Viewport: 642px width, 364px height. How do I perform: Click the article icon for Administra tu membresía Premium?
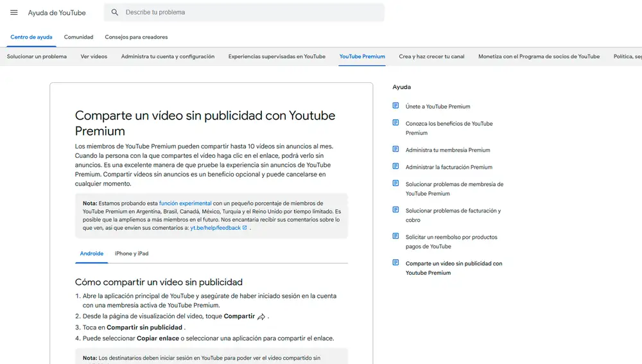395,149
